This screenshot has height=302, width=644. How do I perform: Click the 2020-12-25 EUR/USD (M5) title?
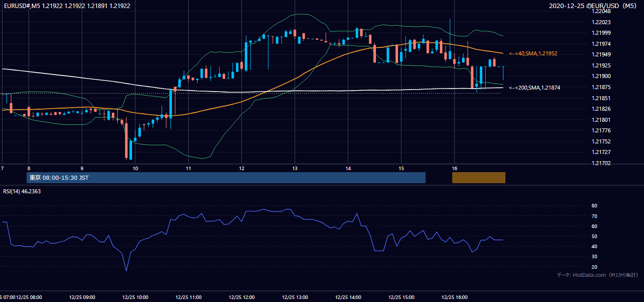pos(593,6)
